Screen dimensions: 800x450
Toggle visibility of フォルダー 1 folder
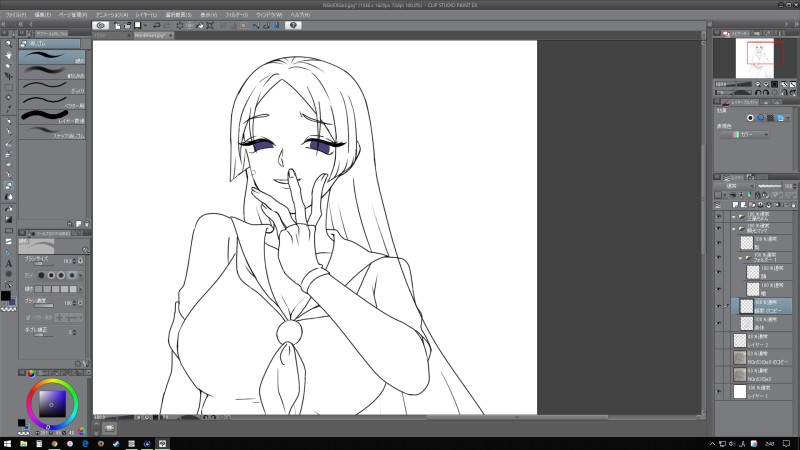719,258
